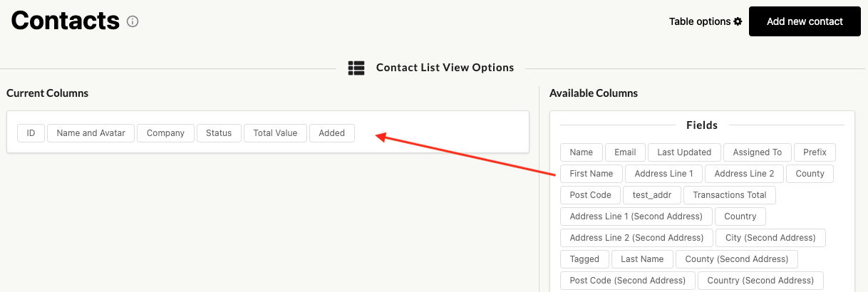This screenshot has width=868, height=292.
Task: Select the Last Updated field chip
Action: pyautogui.click(x=684, y=152)
